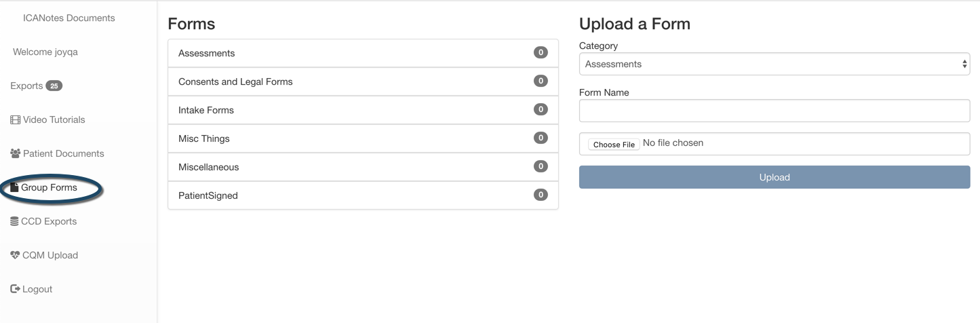Viewport: 980px width, 323px height.
Task: Click the Video Tutorials film icon
Action: click(x=16, y=120)
